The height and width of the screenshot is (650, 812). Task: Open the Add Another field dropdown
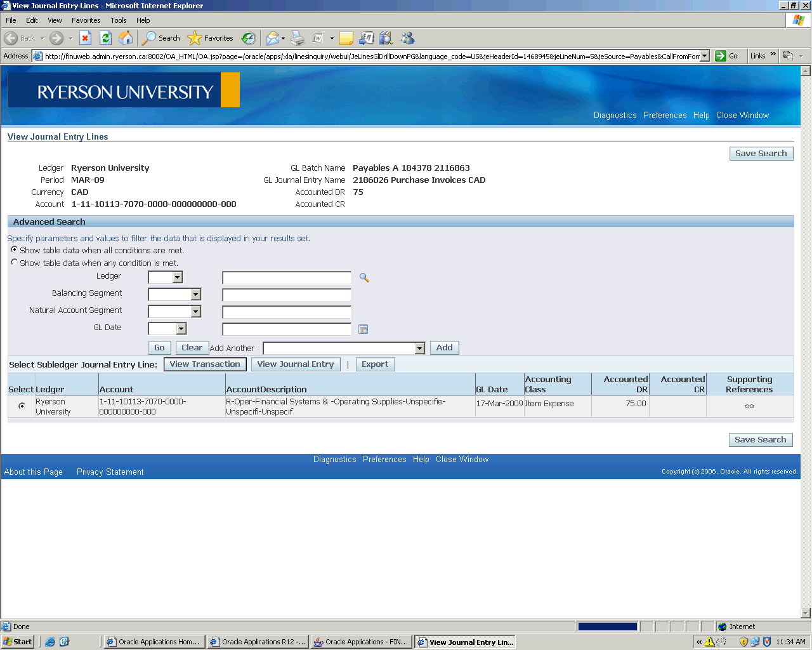419,348
